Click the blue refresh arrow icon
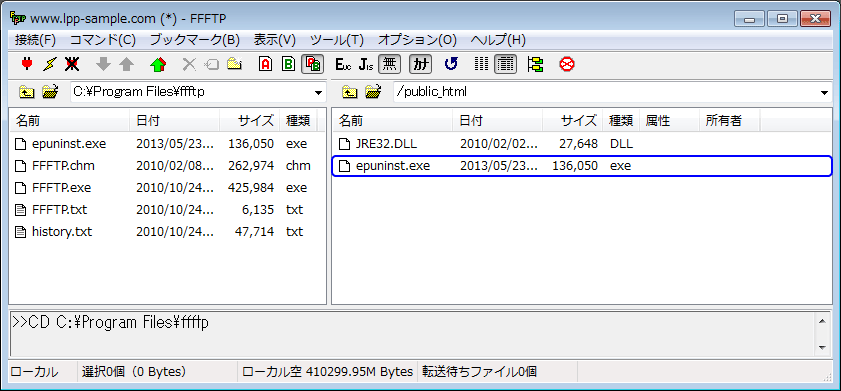841x391 pixels. pyautogui.click(x=451, y=65)
